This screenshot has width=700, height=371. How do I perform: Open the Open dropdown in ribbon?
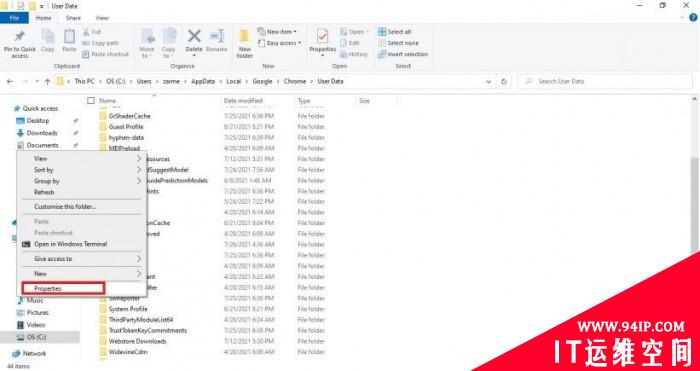355,32
